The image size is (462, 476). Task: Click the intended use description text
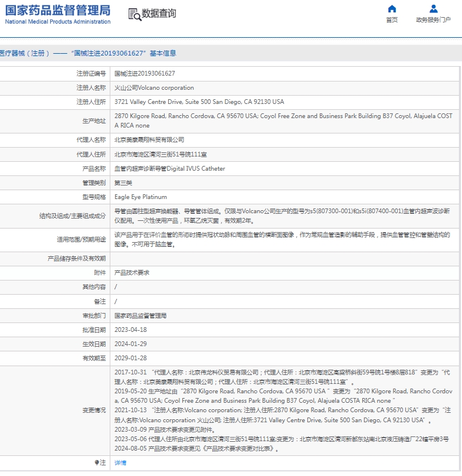(282, 240)
